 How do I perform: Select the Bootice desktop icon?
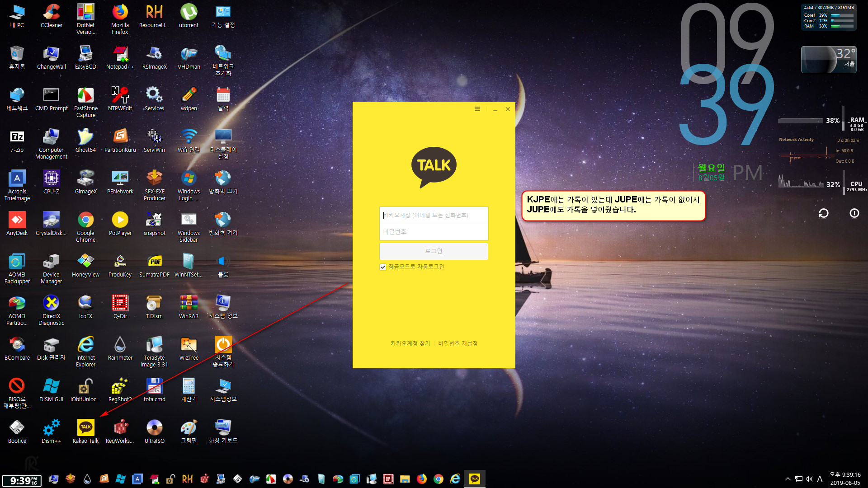click(x=17, y=432)
